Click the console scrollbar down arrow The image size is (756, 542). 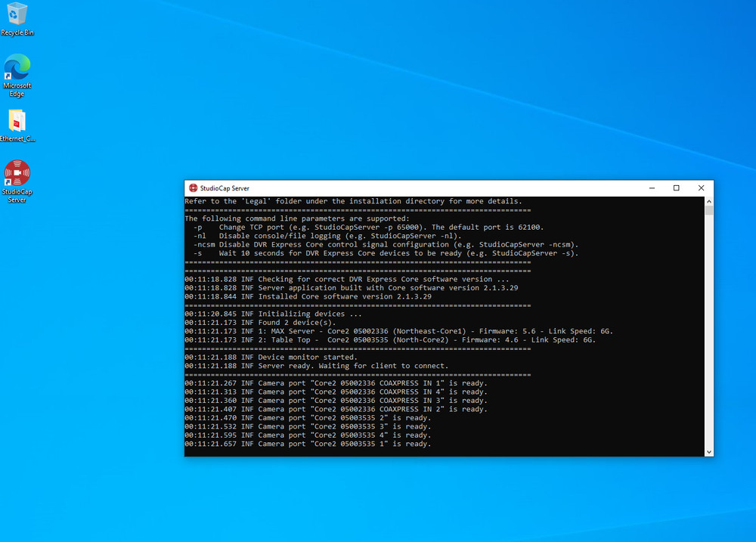click(709, 451)
